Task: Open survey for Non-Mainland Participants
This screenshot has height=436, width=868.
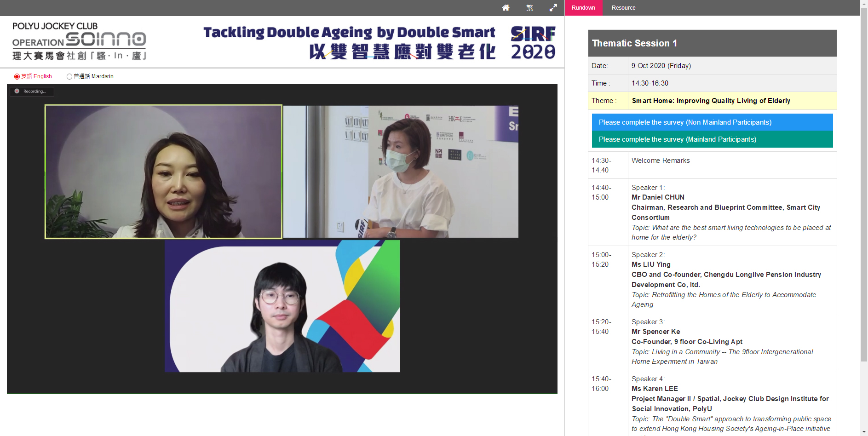Action: pos(712,122)
